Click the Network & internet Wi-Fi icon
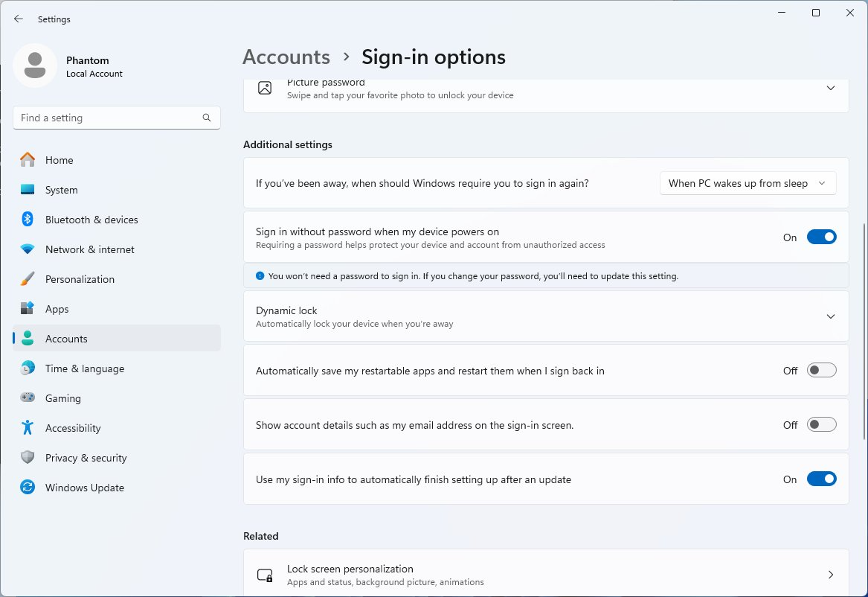This screenshot has height=597, width=868. [x=28, y=249]
